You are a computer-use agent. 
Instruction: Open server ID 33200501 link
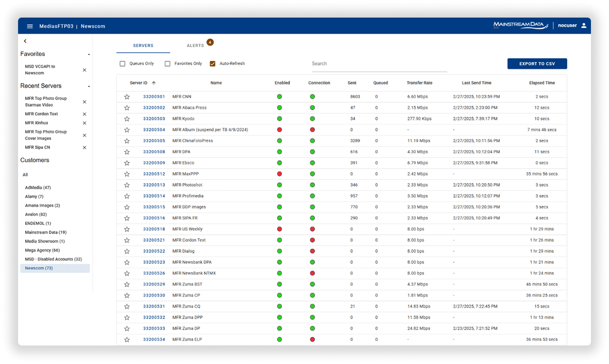click(154, 96)
